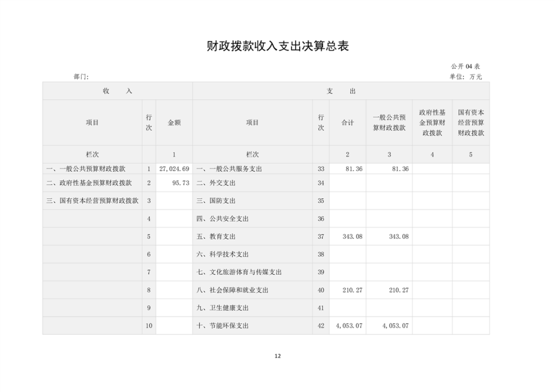Click the title 财政拨款收入支出决算总表
Image resolution: width=555 pixels, height=392 pixels.
pyautogui.click(x=277, y=46)
